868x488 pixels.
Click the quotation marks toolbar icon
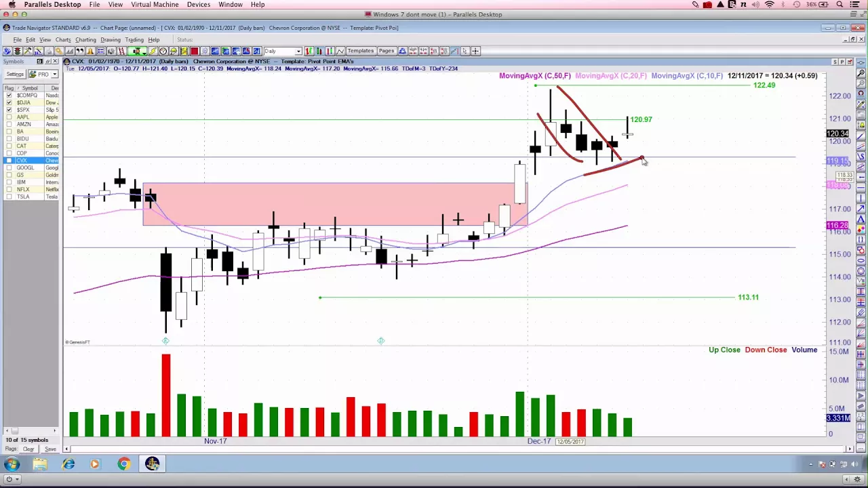pos(80,51)
